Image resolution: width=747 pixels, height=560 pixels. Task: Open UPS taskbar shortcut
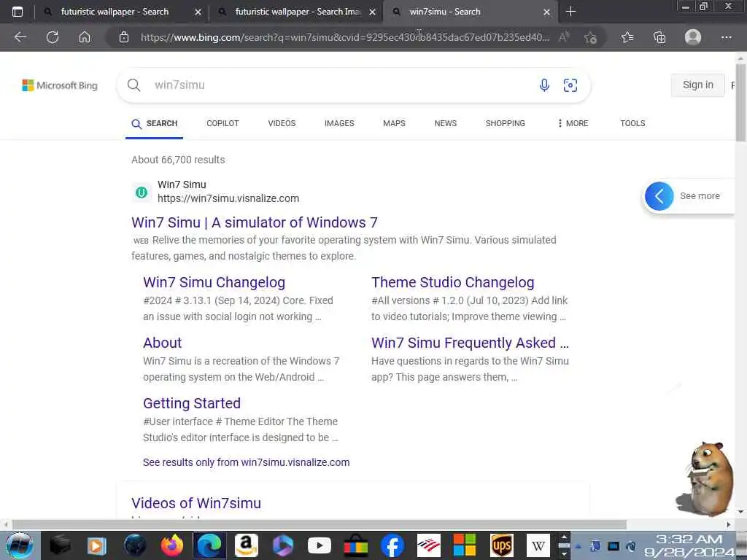[502, 545]
